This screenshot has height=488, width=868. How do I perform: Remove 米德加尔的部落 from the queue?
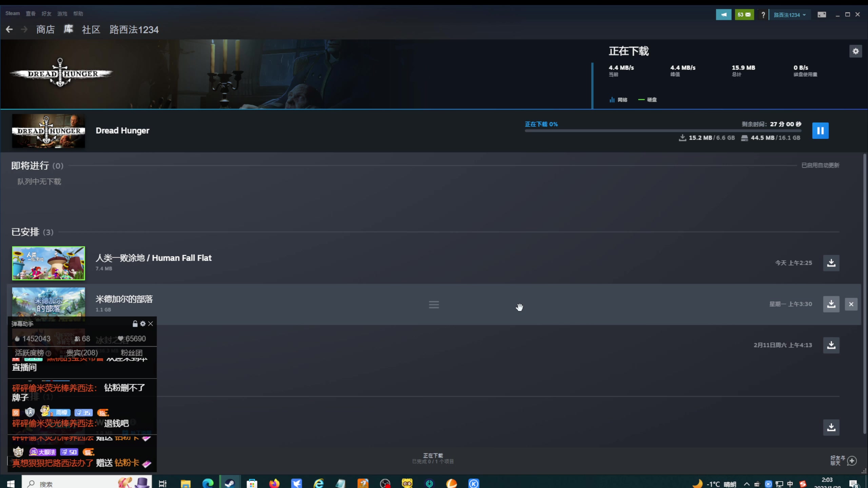851,304
